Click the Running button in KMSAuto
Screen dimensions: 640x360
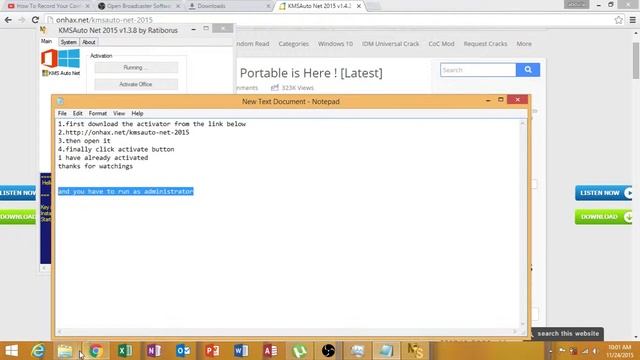[x=136, y=67]
